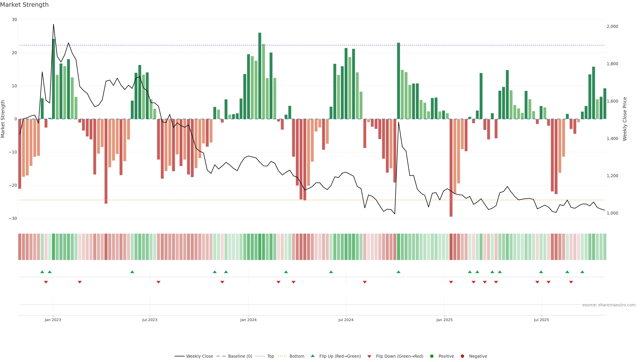This screenshot has width=644, height=362.
Task: Click the first flip-up marker before Jan 2023
Action: coord(42,272)
